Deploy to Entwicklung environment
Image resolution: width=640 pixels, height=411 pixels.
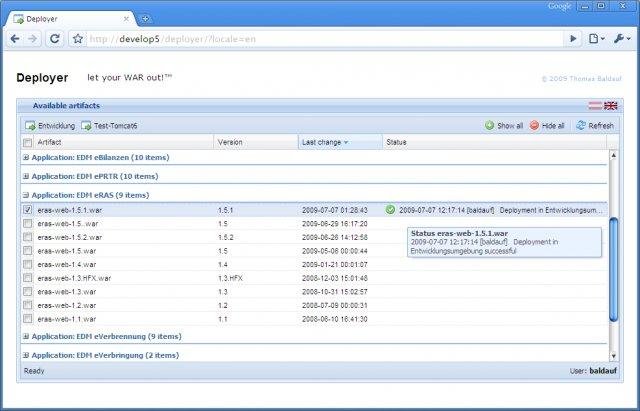point(50,126)
